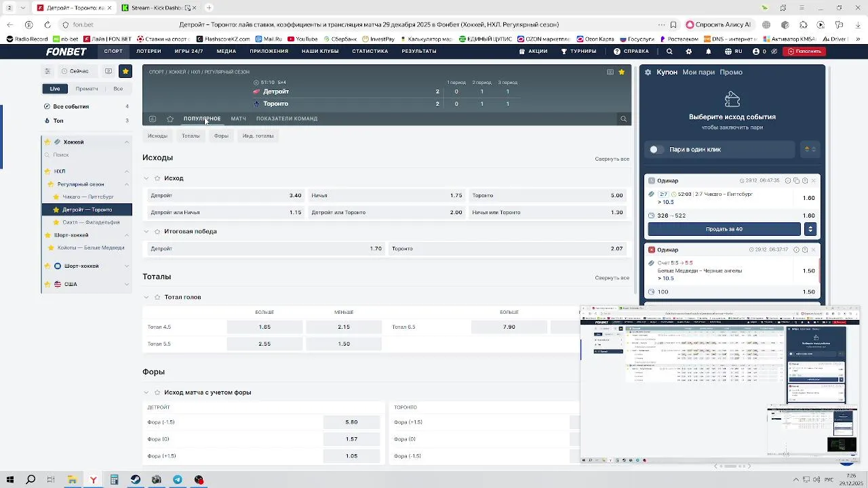The width and height of the screenshot is (868, 488).
Task: Open the statistics icon left of Популярное
Action: (153, 119)
